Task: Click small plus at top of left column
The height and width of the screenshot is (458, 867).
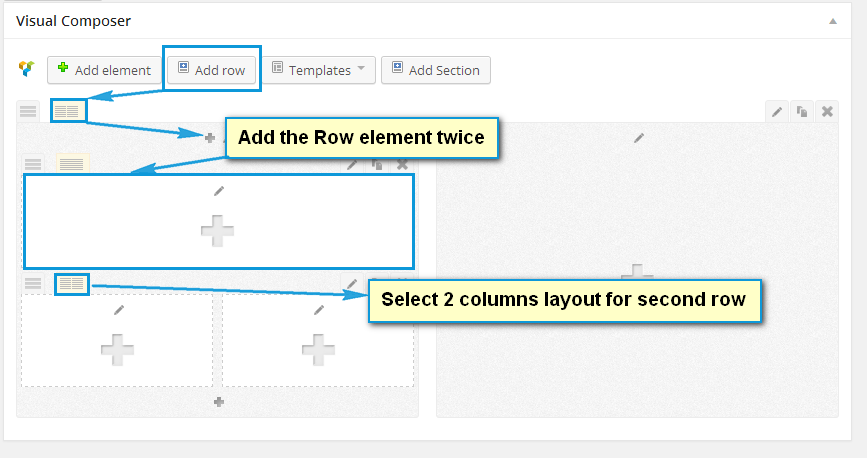Action: point(210,138)
